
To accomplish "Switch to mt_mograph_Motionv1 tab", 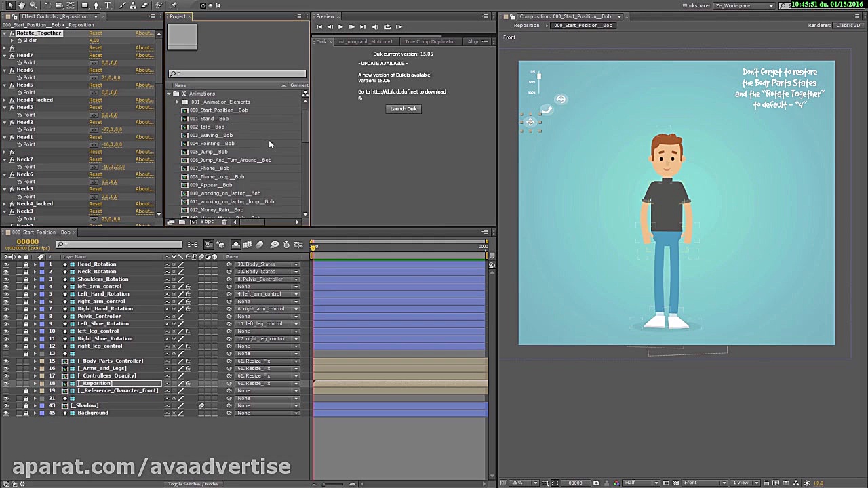I will pyautogui.click(x=366, y=42).
